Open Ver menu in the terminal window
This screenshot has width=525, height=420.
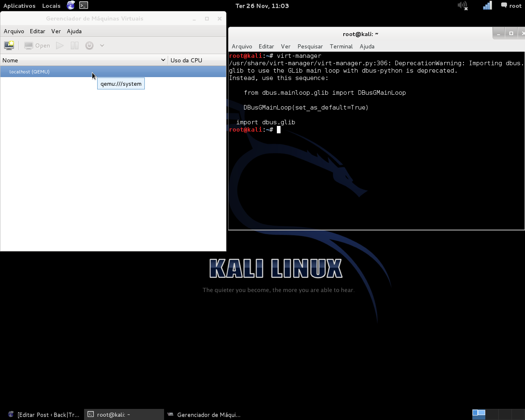tap(286, 46)
